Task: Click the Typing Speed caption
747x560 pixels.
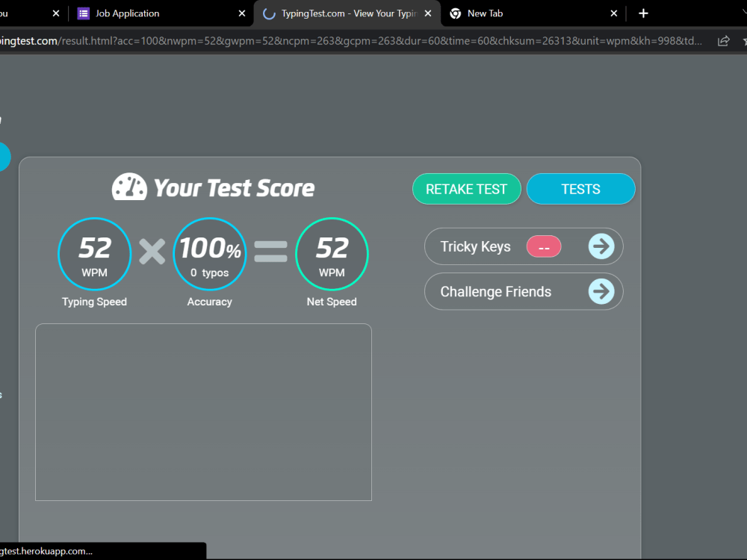Action: pos(94,302)
